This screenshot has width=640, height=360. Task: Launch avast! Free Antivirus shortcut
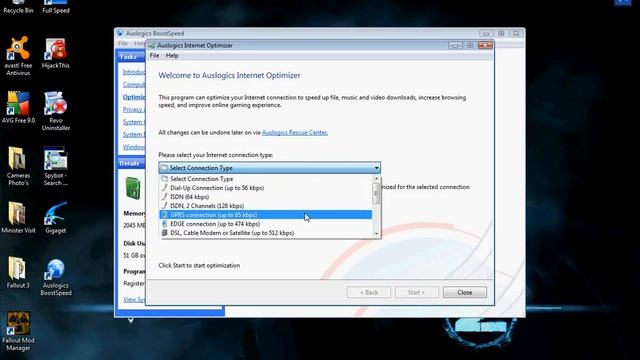[18, 56]
